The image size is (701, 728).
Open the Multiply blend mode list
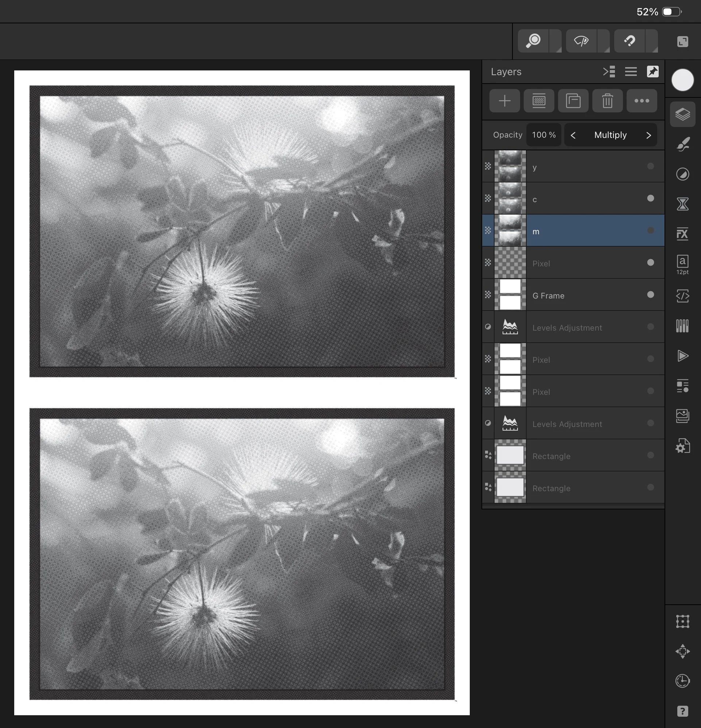point(611,135)
